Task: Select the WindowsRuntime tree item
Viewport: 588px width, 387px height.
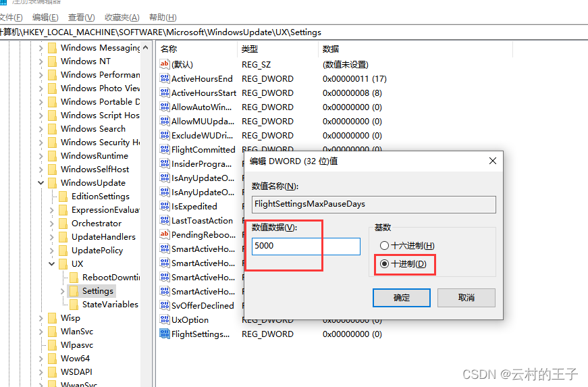Action: [95, 155]
